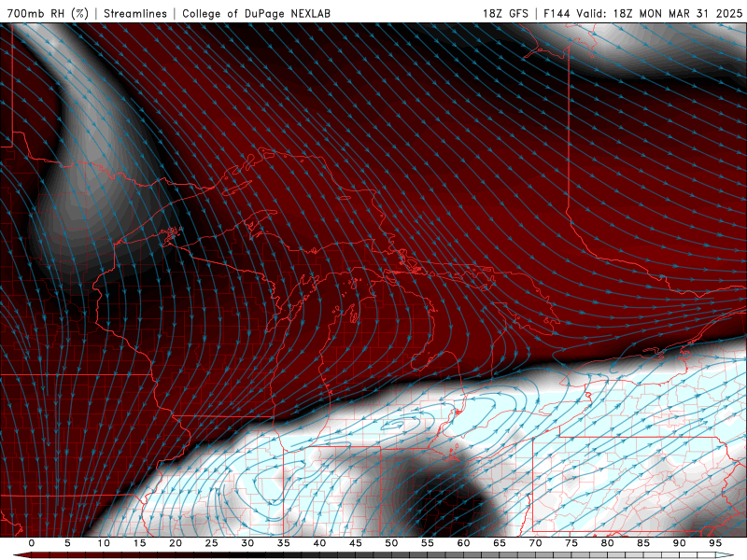Click the '0' tick label on color scale
The height and width of the screenshot is (560, 747).
32,543
